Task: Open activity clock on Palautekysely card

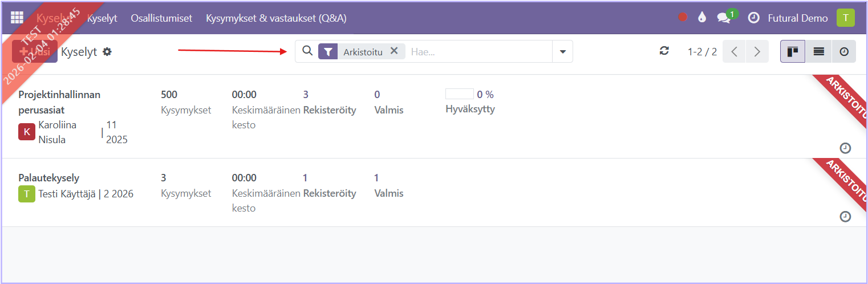Action: point(846,217)
